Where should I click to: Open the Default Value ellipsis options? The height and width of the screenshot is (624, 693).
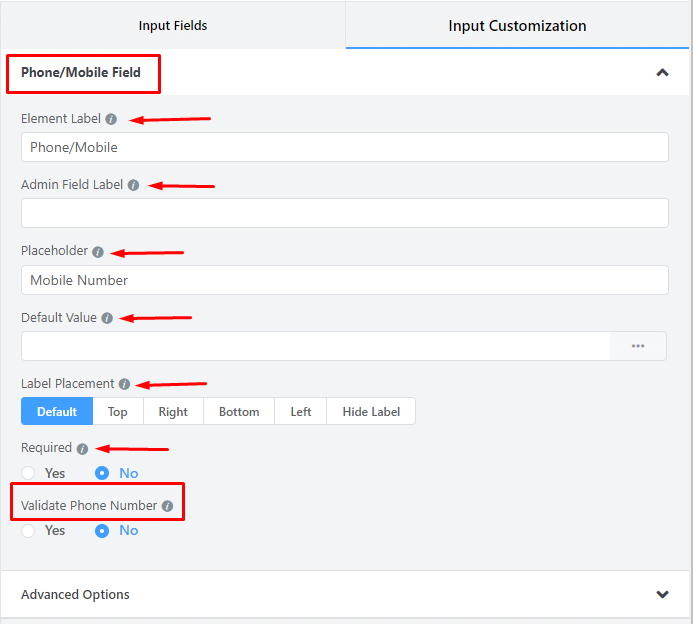click(638, 346)
